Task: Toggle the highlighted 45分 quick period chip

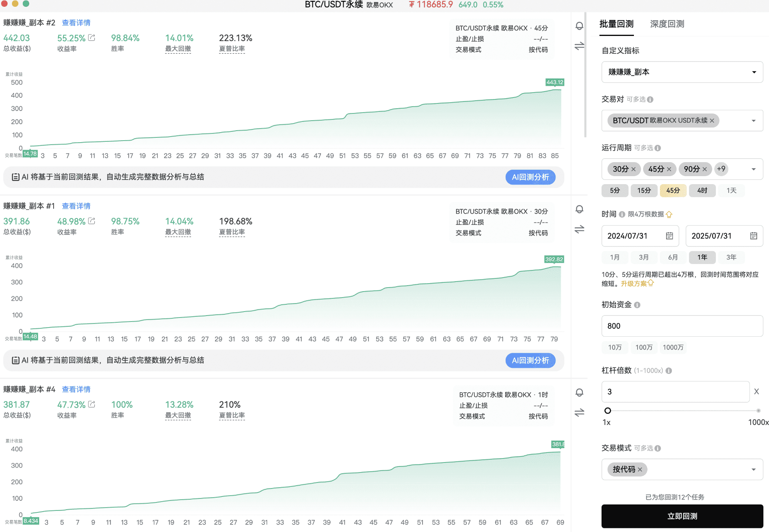Action: (x=673, y=191)
